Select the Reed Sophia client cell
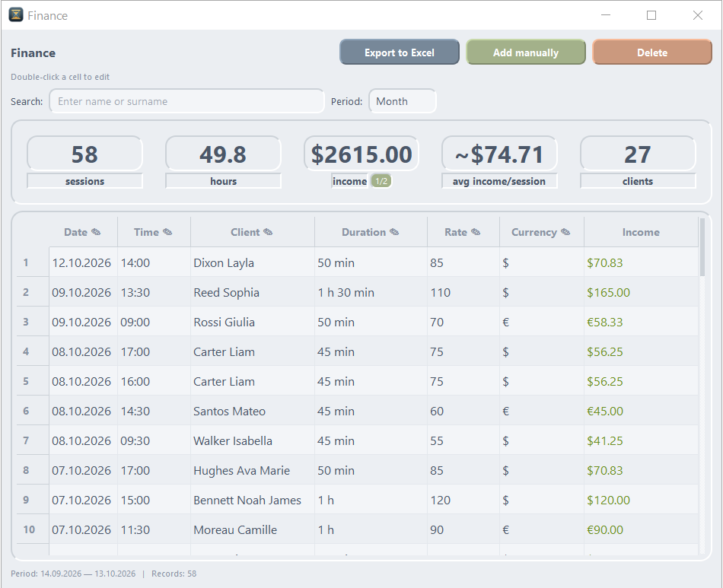The width and height of the screenshot is (723, 588). 253,292
